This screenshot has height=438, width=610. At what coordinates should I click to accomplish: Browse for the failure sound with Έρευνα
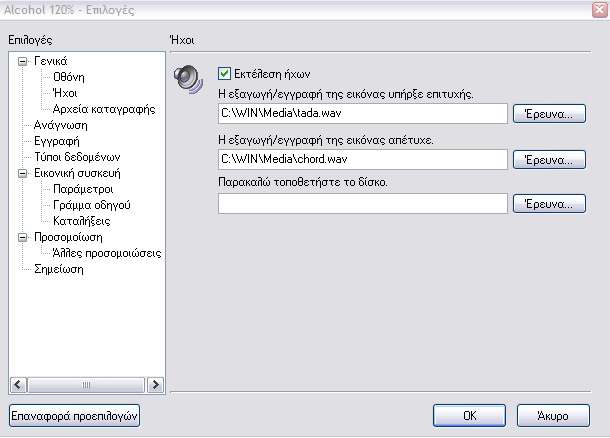(x=549, y=159)
